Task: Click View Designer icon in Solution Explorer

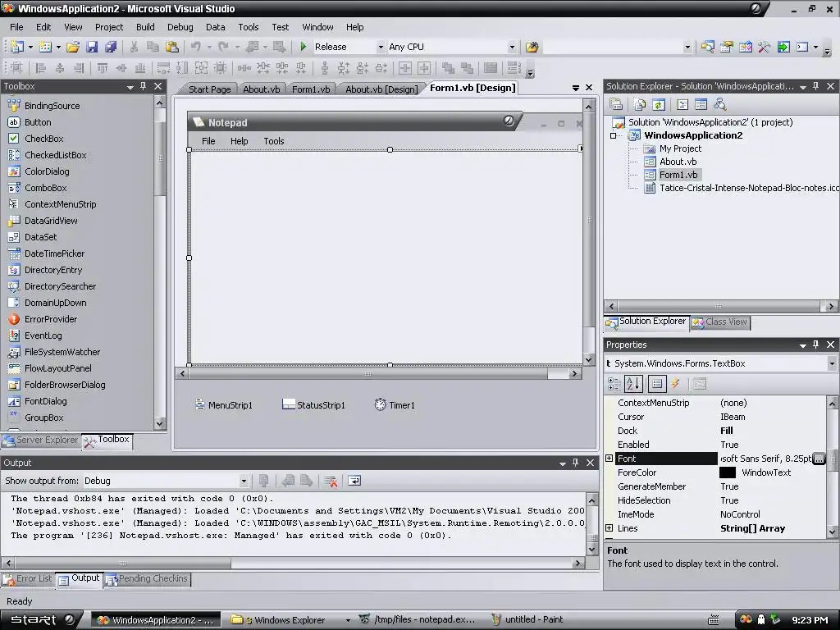Action: click(701, 104)
